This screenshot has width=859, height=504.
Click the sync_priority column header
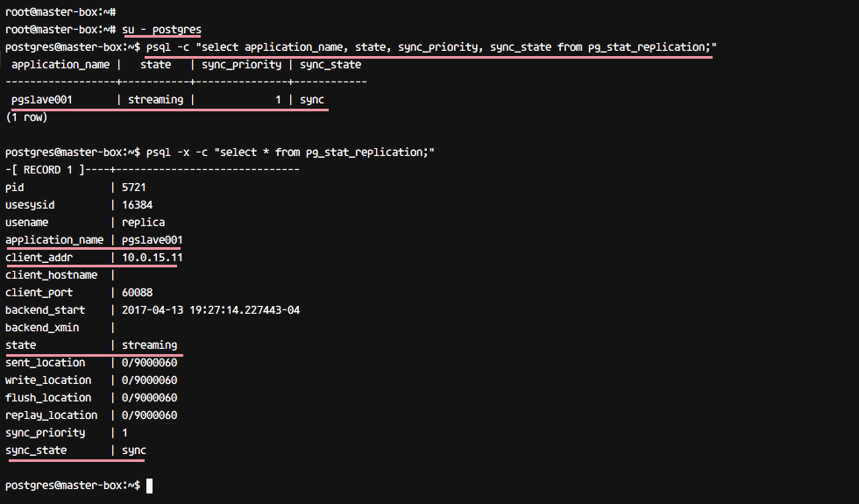tap(242, 65)
